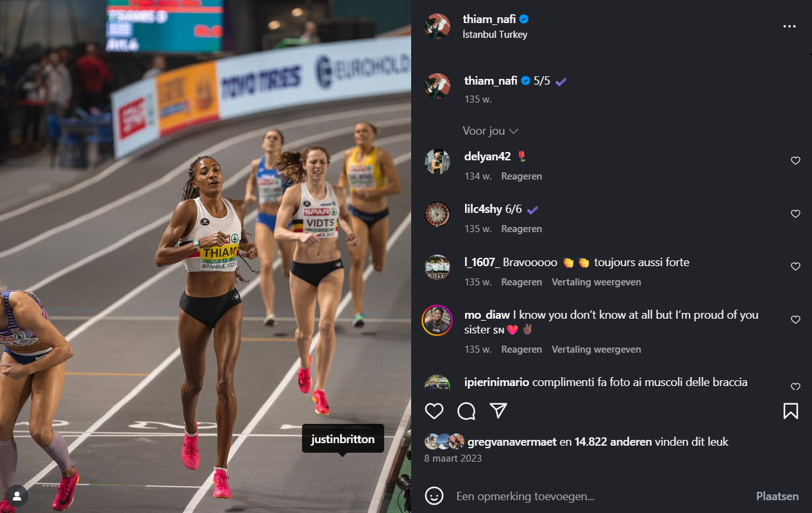Share post with paper plane icon
This screenshot has width=812, height=513.
pyautogui.click(x=498, y=411)
